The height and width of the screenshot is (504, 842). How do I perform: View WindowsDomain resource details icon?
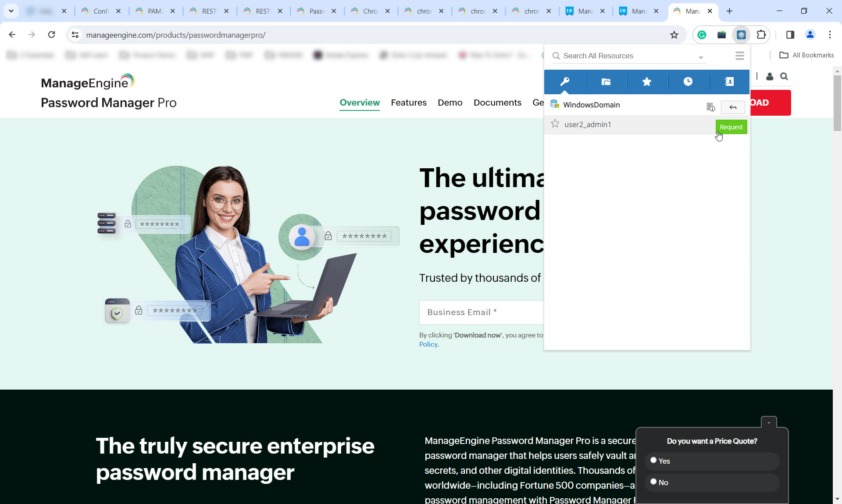710,107
